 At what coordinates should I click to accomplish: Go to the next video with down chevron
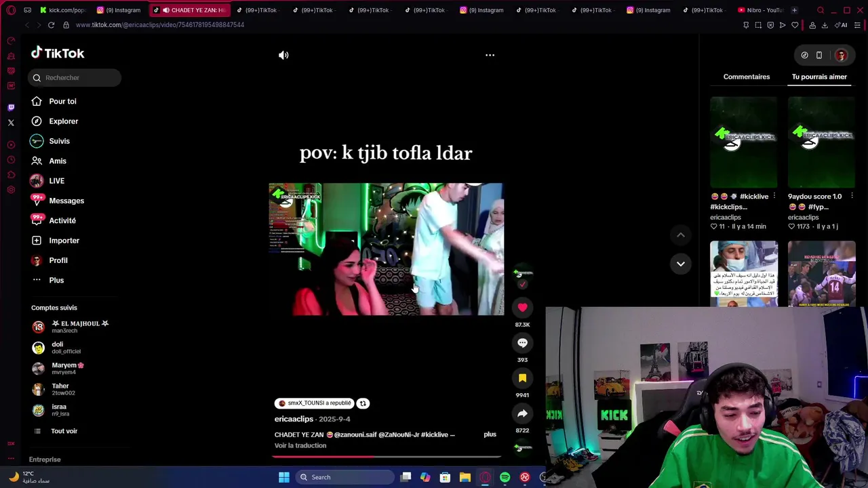tap(680, 264)
